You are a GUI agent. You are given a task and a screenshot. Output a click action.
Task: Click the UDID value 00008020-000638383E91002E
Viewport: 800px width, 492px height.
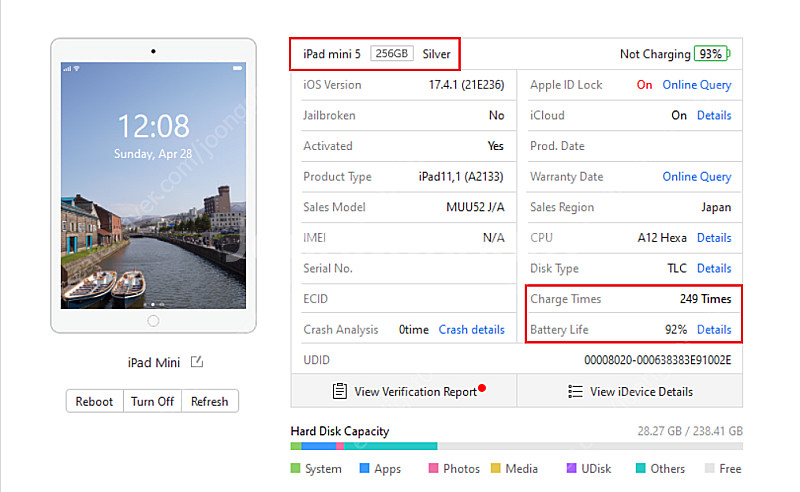(658, 360)
